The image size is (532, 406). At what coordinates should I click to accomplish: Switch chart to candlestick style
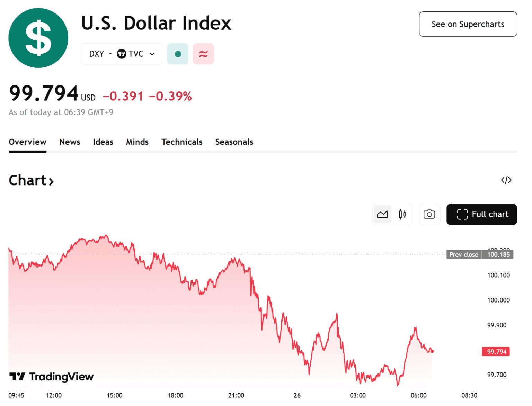click(x=402, y=214)
